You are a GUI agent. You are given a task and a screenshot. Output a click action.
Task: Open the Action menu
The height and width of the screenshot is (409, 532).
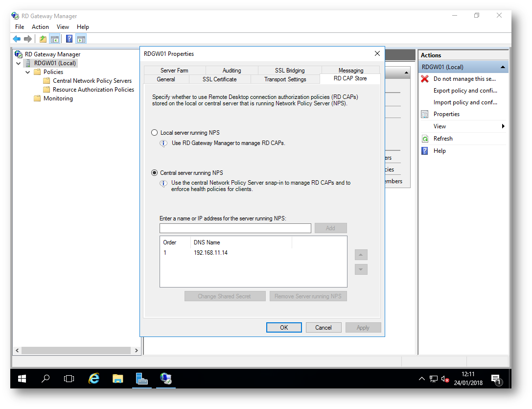(40, 27)
